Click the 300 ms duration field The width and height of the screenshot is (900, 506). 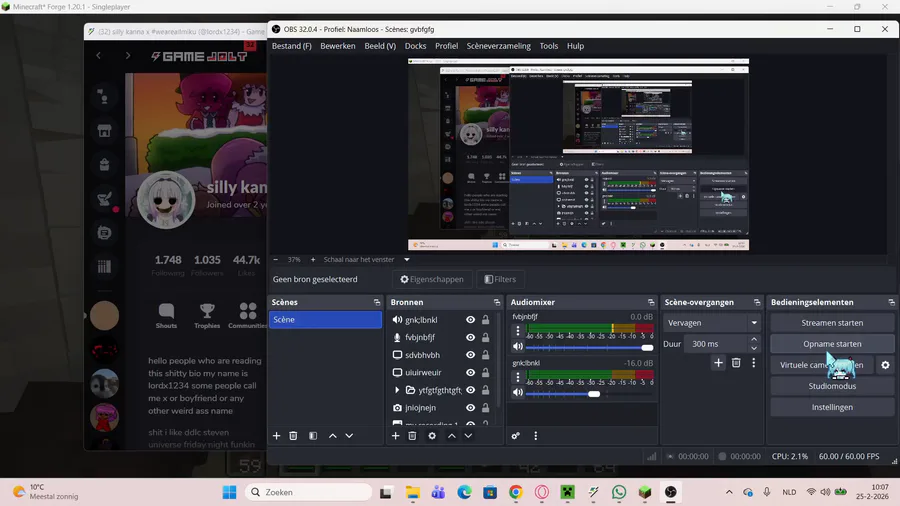[716, 344]
